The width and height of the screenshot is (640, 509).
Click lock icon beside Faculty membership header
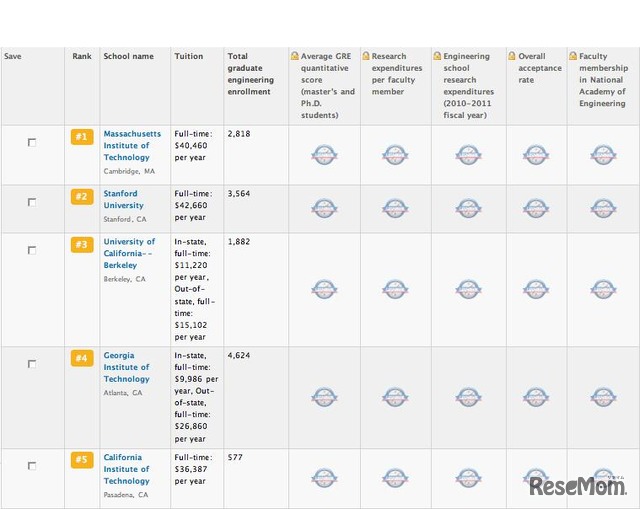pyautogui.click(x=573, y=56)
